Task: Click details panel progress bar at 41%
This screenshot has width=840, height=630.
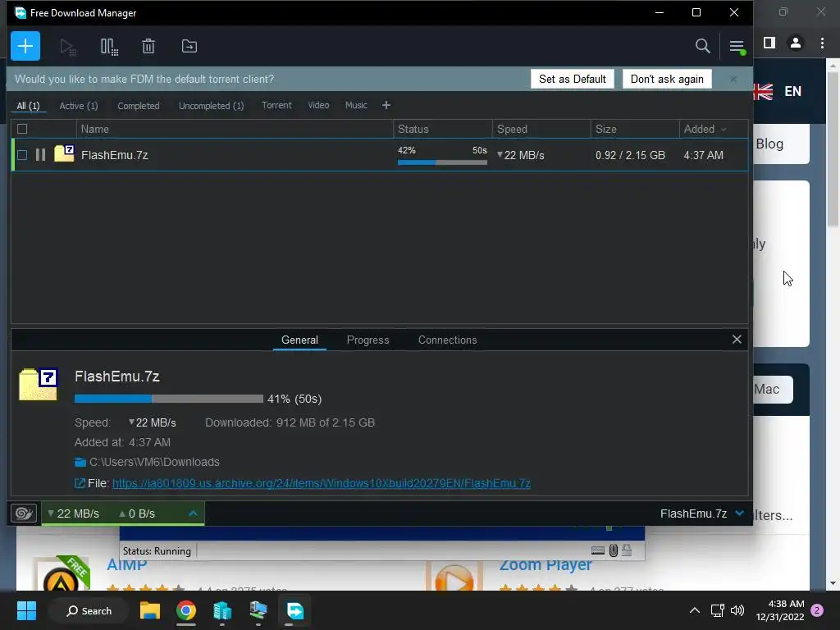Action: click(x=169, y=399)
